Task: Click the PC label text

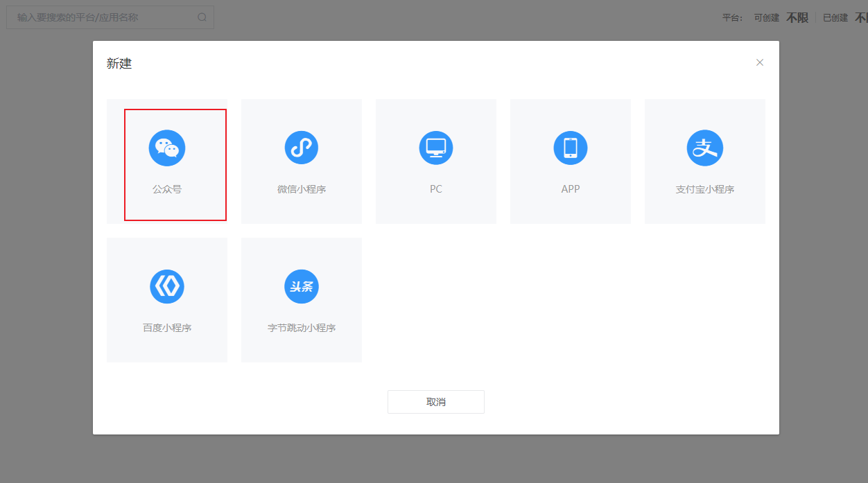Action: pyautogui.click(x=436, y=189)
